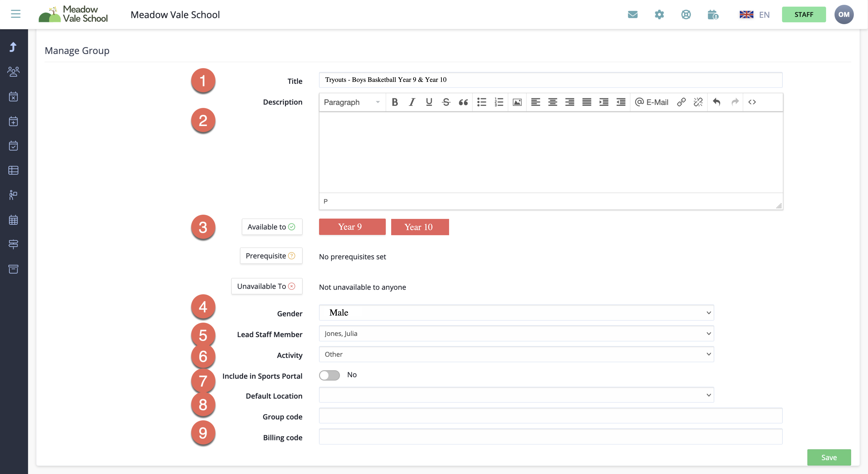Open the calendar with plus sidebar icon
This screenshot has width=868, height=474.
pyautogui.click(x=13, y=121)
